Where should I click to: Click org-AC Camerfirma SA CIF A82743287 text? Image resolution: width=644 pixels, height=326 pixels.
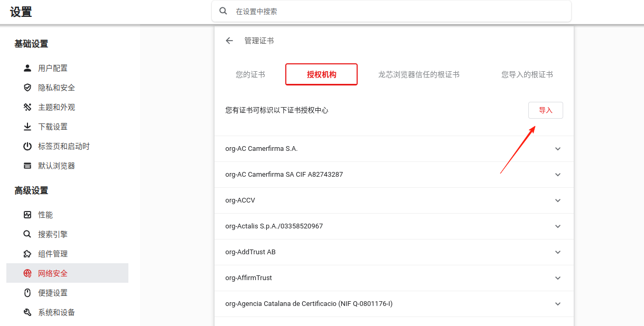(284, 175)
